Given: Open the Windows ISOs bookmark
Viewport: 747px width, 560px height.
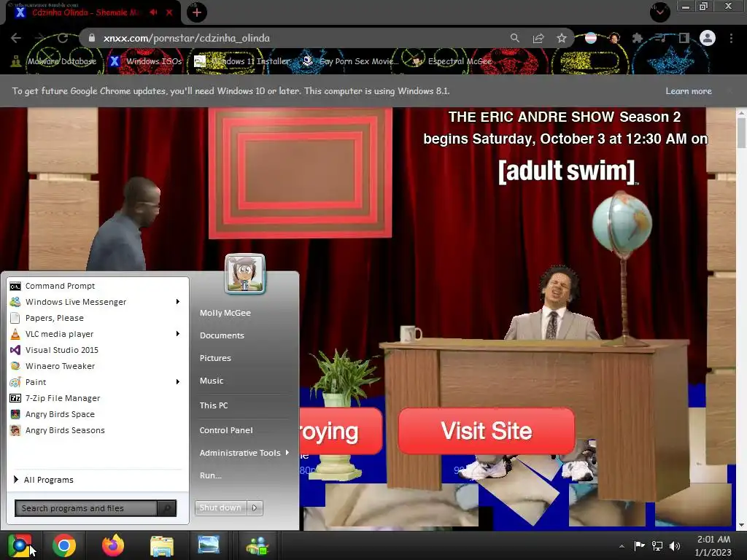Looking at the screenshot, I should [x=146, y=61].
